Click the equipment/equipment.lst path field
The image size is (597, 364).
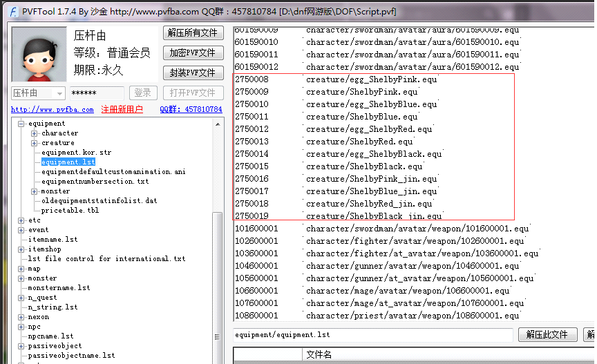pos(373,334)
